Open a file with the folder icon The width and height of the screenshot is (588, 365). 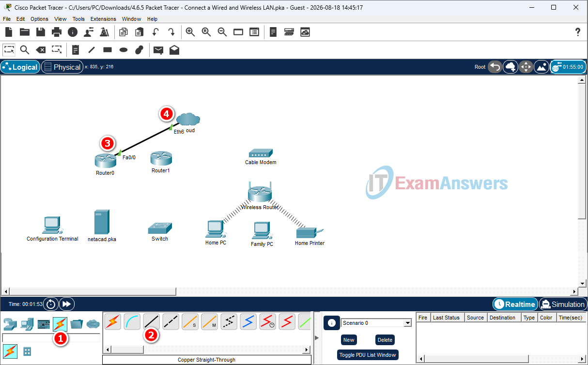[25, 32]
